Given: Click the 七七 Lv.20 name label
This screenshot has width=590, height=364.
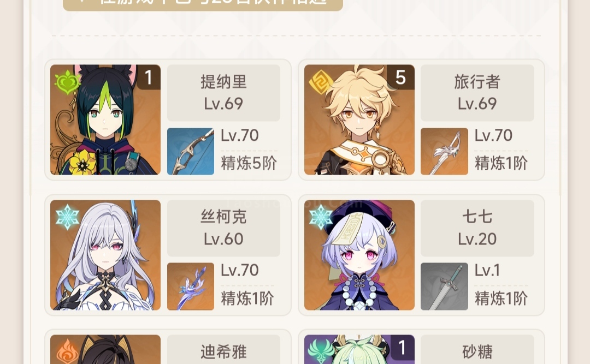Looking at the screenshot, I should 477,228.
